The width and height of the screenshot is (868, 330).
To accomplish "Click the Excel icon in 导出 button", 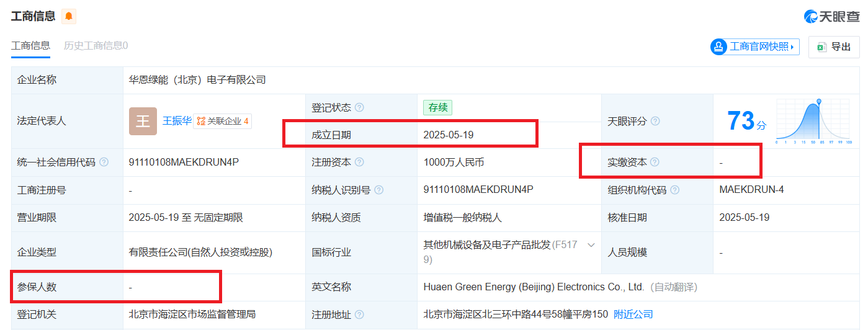I will click(821, 47).
